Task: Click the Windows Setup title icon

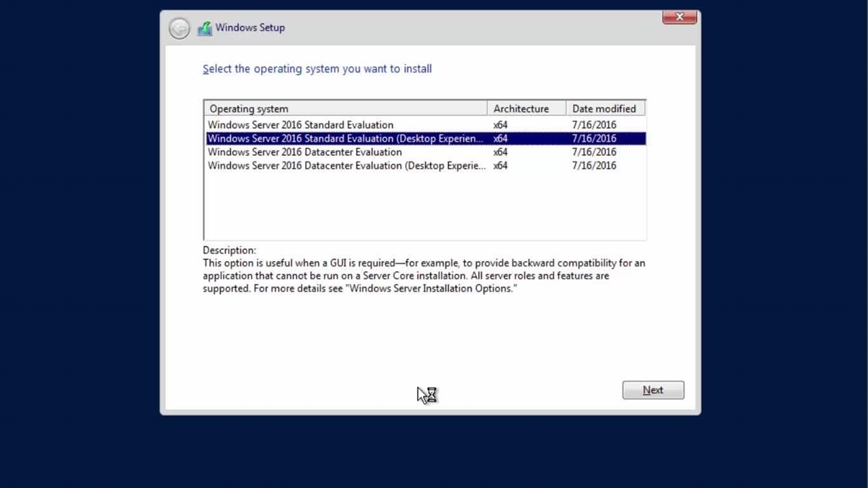Action: coord(204,28)
